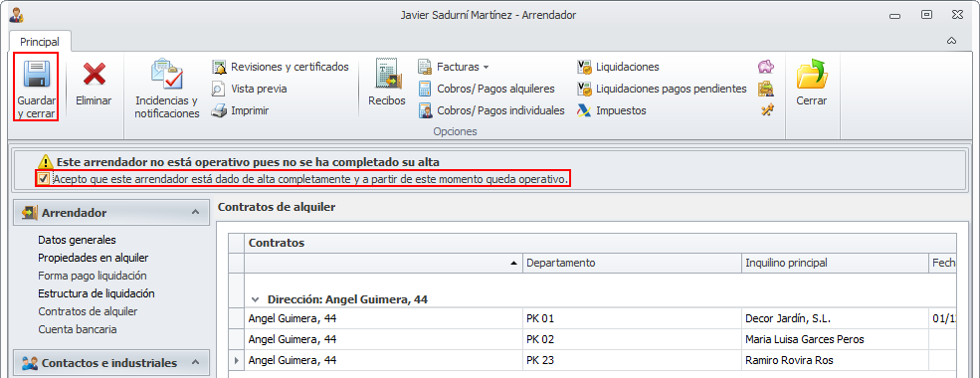Screen dimensions: 980x378
Task: Collapse the ribbon with the top-right chevron
Action: [x=952, y=41]
